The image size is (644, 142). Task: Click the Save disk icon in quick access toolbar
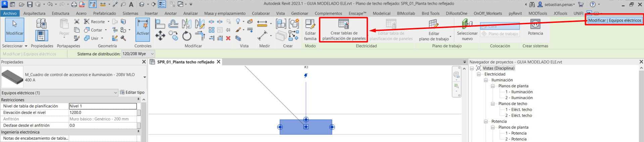(30, 4)
